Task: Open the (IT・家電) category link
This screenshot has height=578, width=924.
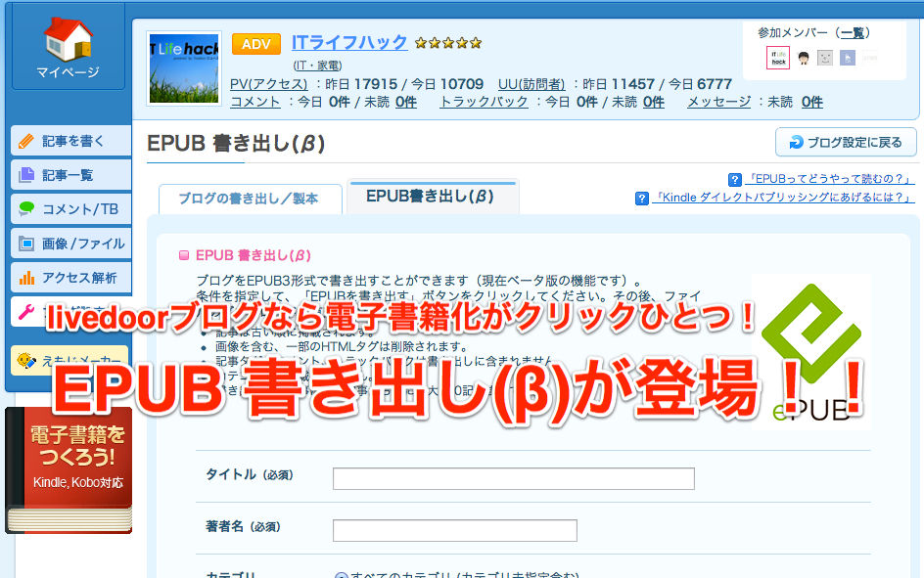Action: coord(317,65)
